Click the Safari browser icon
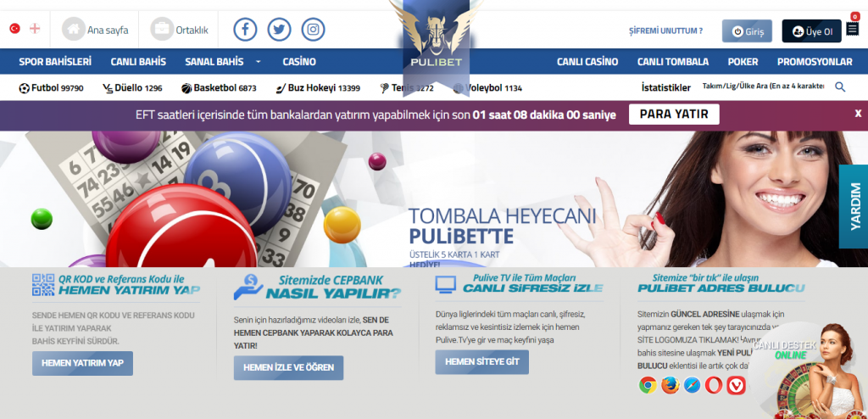Screen dimensions: 868x419 click(x=692, y=384)
